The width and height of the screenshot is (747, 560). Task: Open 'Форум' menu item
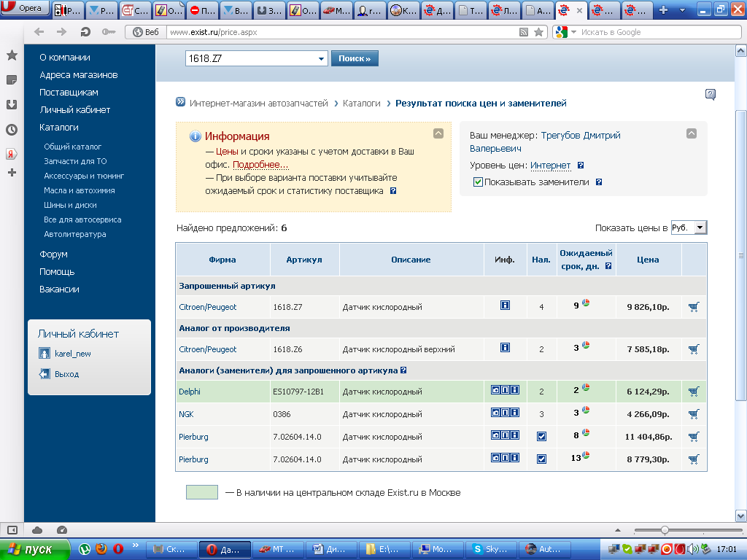[x=53, y=254]
